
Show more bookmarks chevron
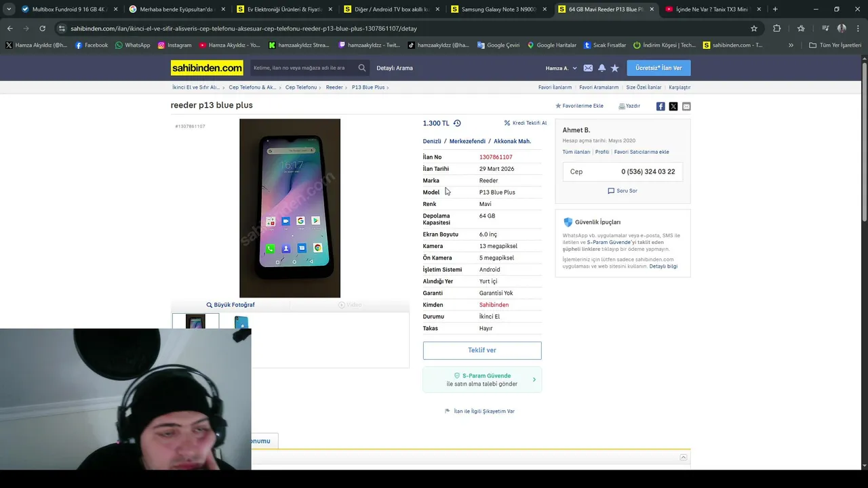(791, 45)
